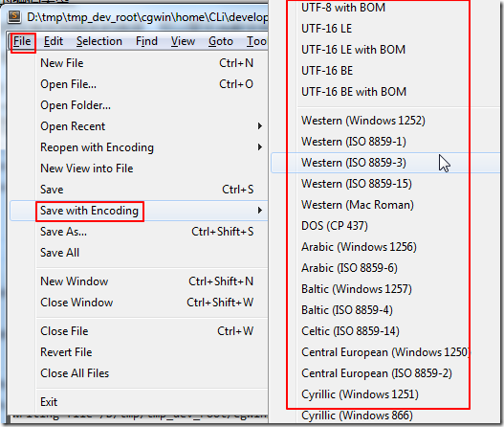Expand the Save with Encoding submenu arrow
The width and height of the screenshot is (504, 427).
click(x=260, y=211)
